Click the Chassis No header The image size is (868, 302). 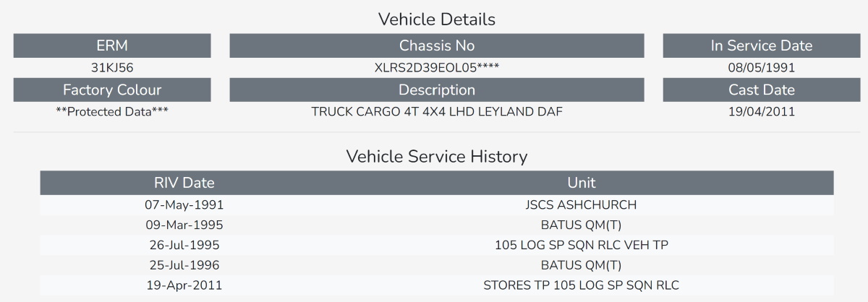437,46
